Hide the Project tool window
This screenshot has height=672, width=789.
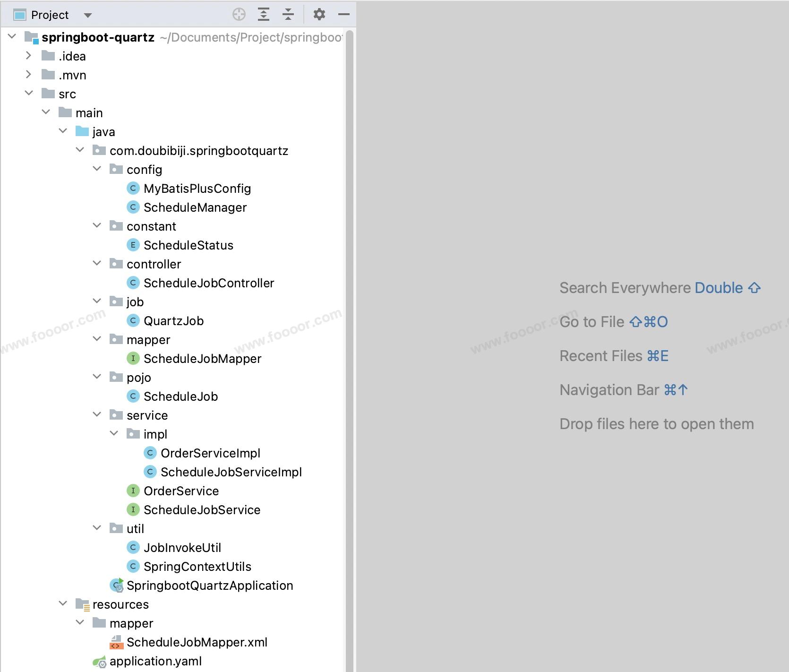click(344, 15)
